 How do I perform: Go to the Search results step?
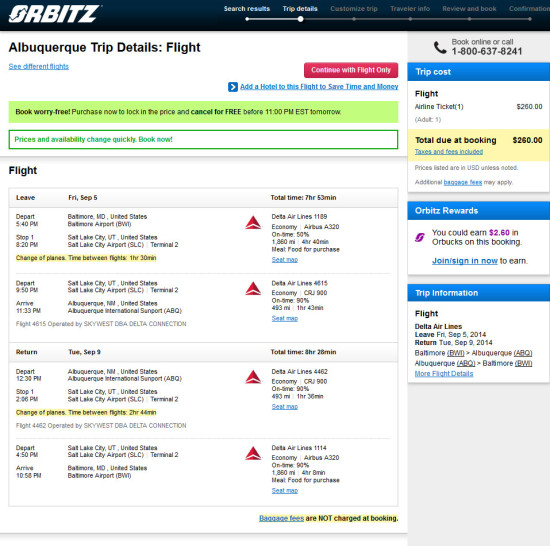point(247,9)
